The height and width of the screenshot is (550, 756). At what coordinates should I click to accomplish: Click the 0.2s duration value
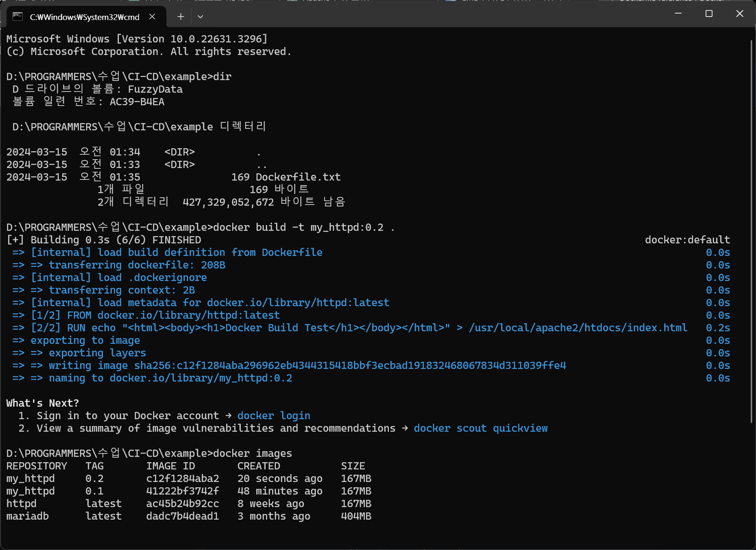718,328
